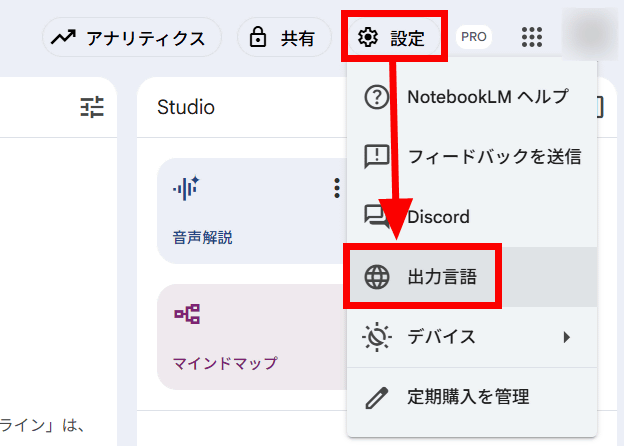
Task: Click the PRO badge
Action: pos(474,37)
